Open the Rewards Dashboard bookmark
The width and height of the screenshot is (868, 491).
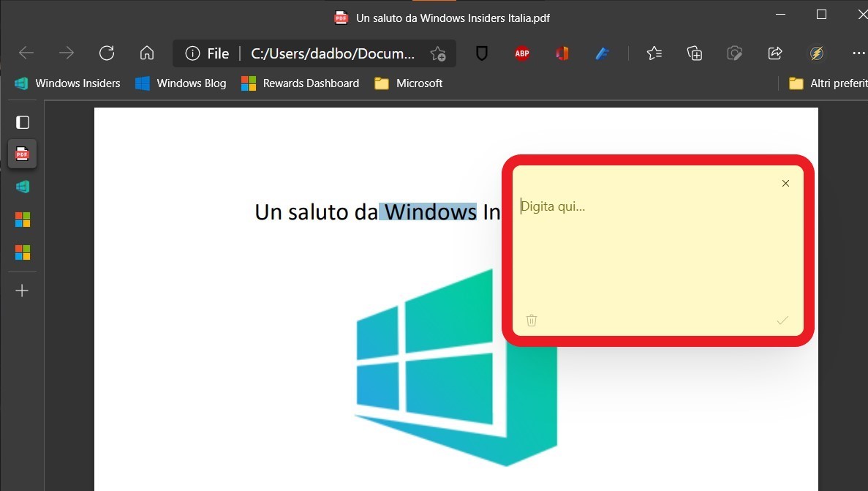point(301,83)
